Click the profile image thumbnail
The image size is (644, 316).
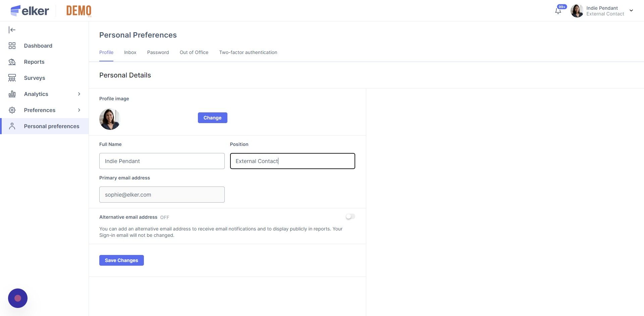pyautogui.click(x=110, y=119)
